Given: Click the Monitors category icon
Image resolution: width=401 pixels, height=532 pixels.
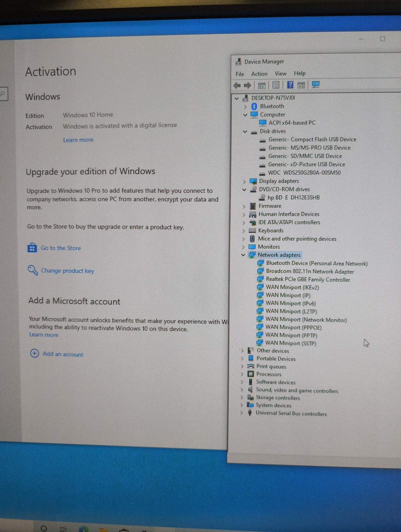Looking at the screenshot, I should point(252,247).
